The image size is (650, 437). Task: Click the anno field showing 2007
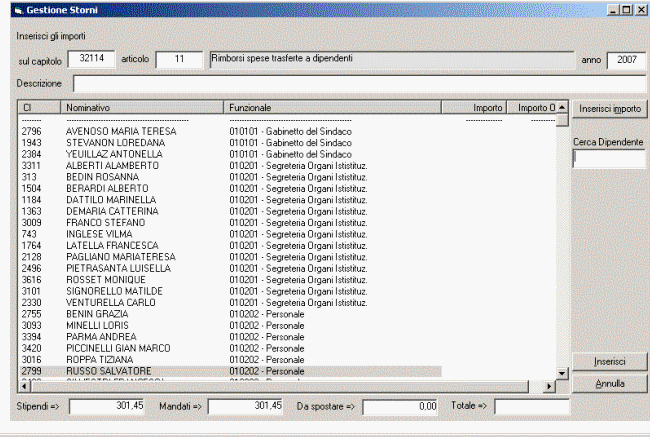pyautogui.click(x=626, y=60)
